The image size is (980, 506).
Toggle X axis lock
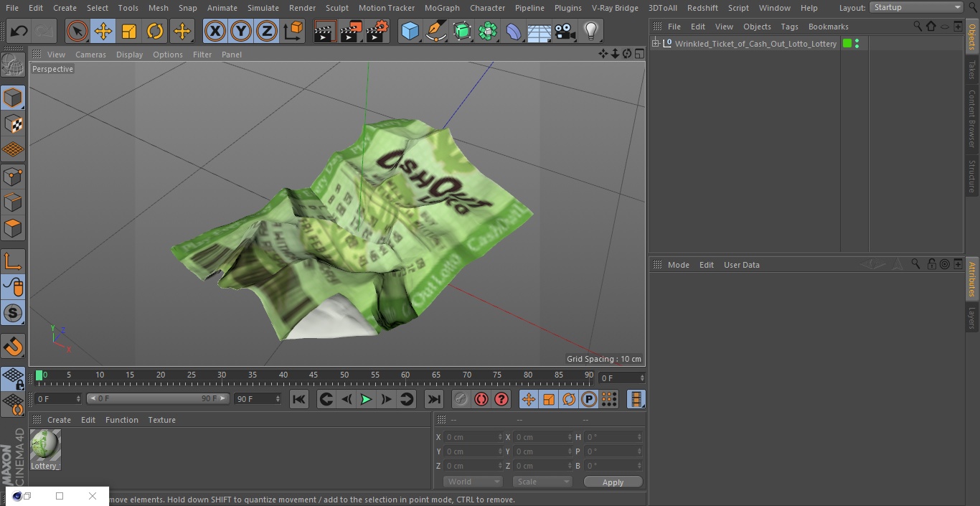215,31
